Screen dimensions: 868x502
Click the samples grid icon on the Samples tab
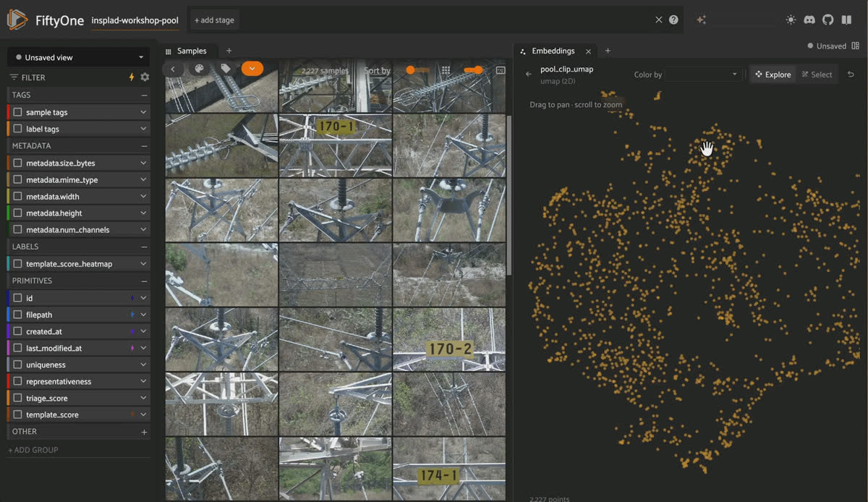[169, 51]
